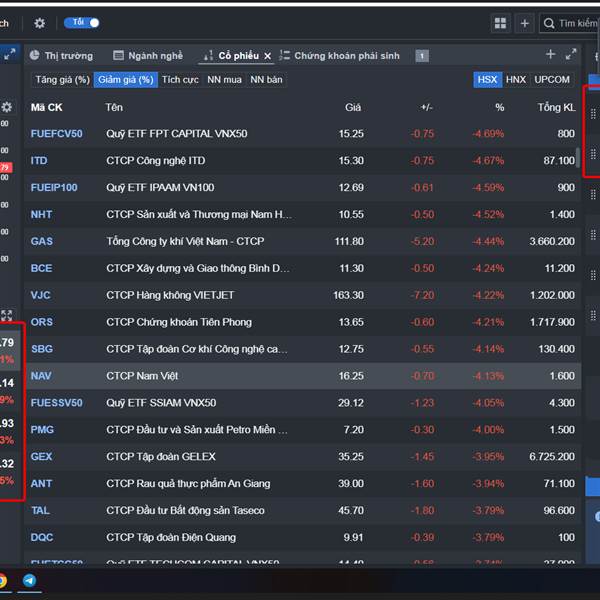Open Chrome from the taskbar
Screen dimensions: 600x600
tap(2, 580)
